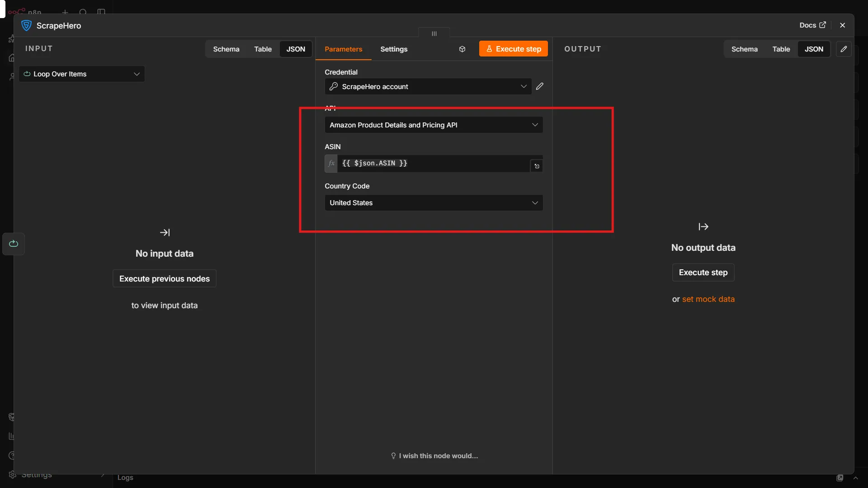The image size is (868, 488).
Task: Switch input view to Table
Action: click(x=263, y=49)
